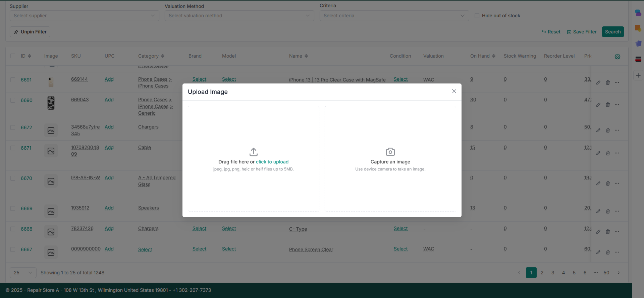Screen dimensions: 644x298
Task: Check the row checkbox for item 6691
Action: click(13, 80)
